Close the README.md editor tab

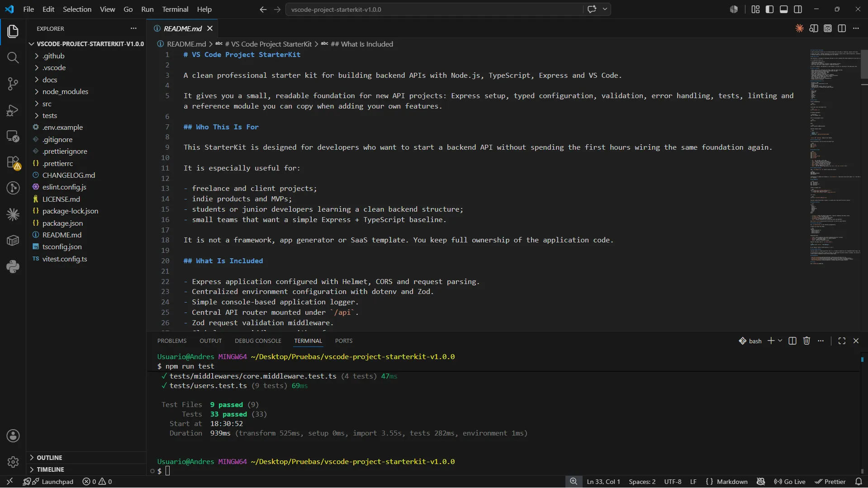click(210, 28)
